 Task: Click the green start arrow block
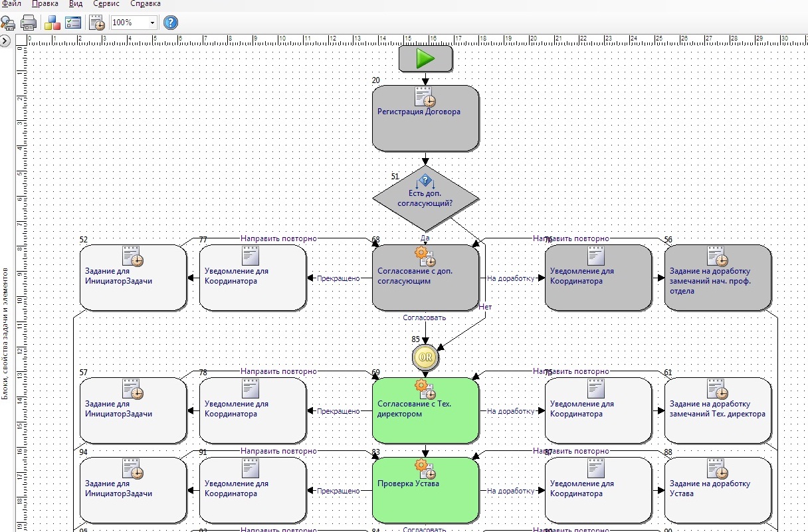click(425, 58)
